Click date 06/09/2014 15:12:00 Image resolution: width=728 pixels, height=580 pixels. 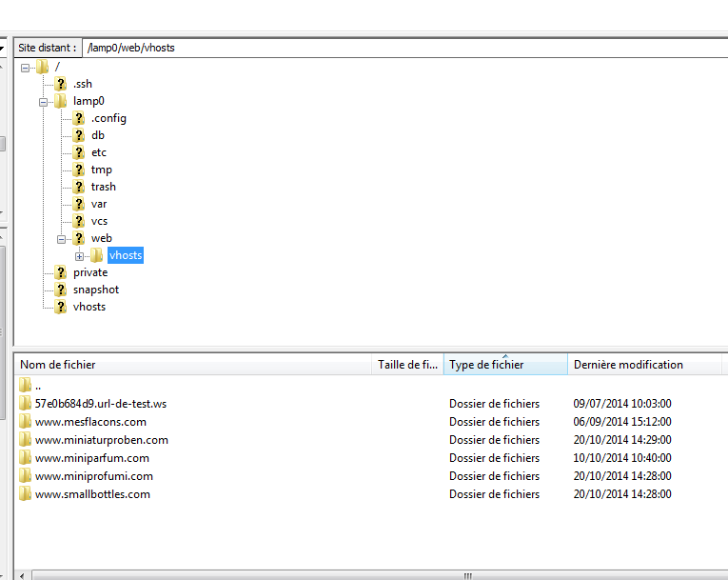[x=622, y=422]
